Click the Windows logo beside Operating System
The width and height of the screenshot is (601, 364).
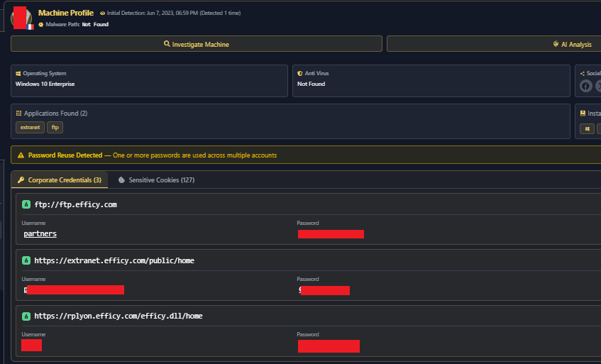point(18,73)
